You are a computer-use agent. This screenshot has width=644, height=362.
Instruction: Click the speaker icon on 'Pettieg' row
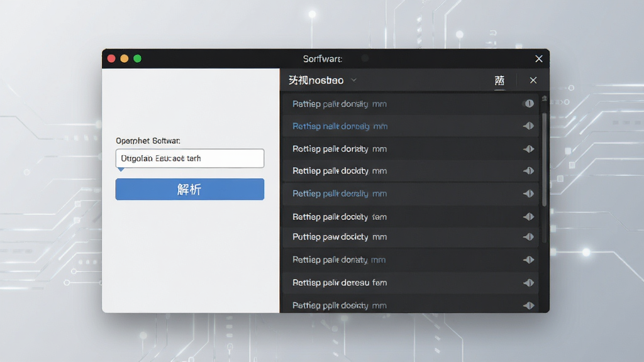coord(528,305)
